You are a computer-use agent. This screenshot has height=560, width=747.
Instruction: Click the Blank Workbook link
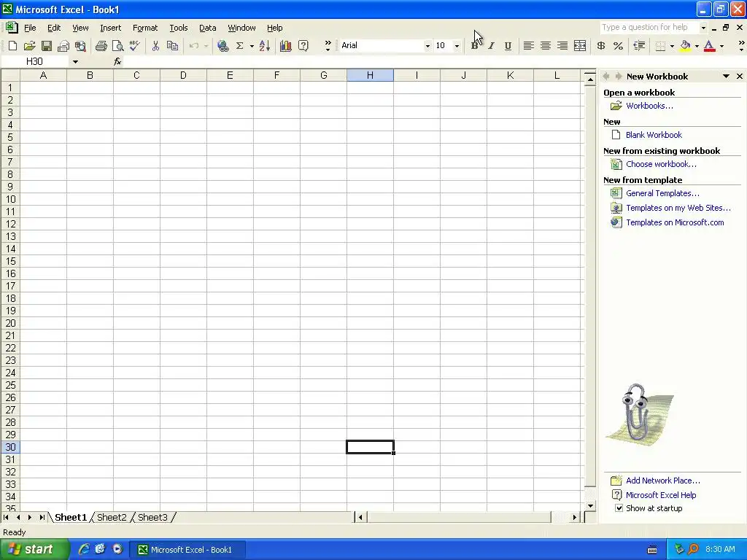(x=654, y=135)
